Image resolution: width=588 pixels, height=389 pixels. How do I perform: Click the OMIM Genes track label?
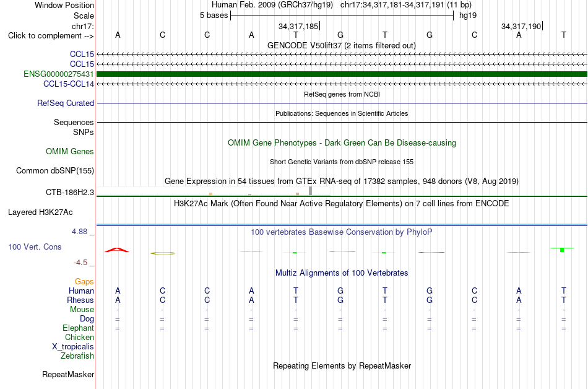pyautogui.click(x=70, y=151)
